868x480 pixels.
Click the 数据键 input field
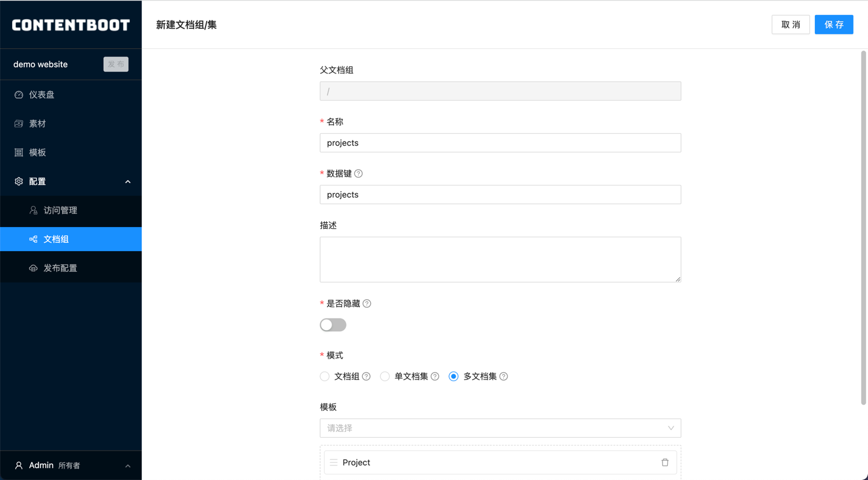500,195
